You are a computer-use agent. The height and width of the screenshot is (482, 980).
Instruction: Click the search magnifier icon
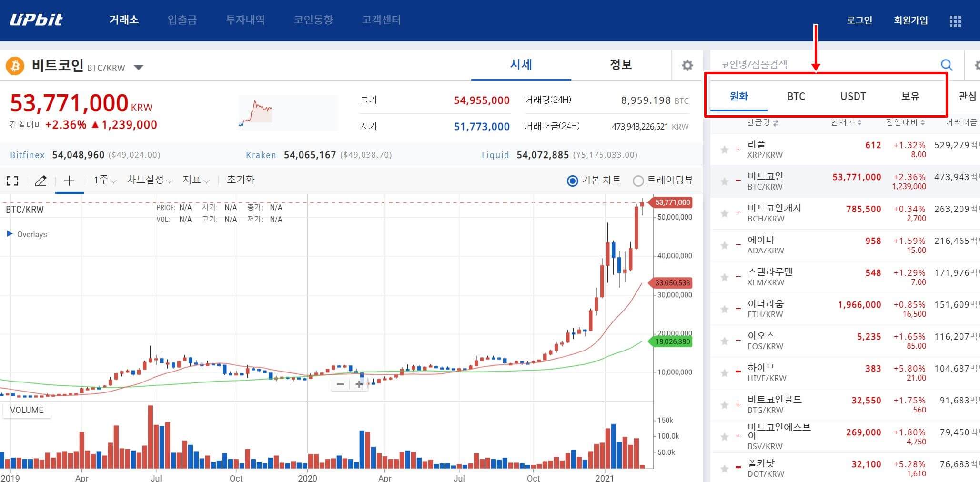[x=947, y=65]
